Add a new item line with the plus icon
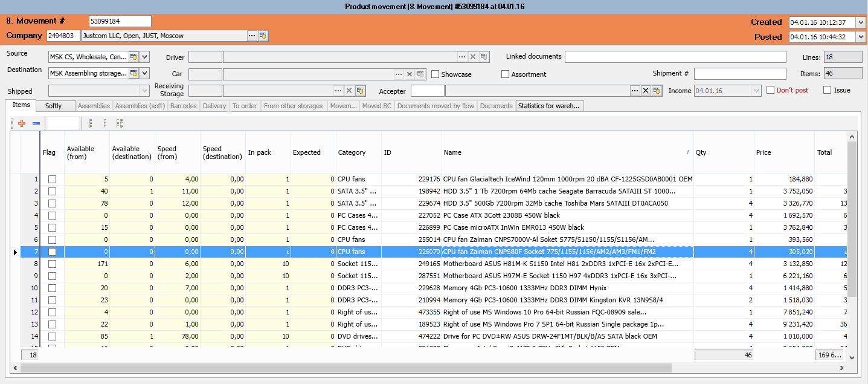Screen dimensions: 868x384 (x=22, y=123)
